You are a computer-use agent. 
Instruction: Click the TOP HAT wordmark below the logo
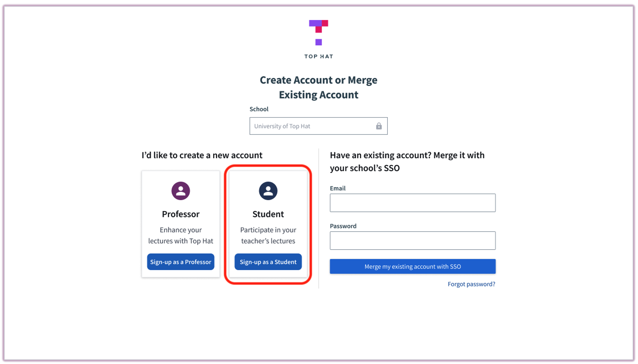(318, 56)
